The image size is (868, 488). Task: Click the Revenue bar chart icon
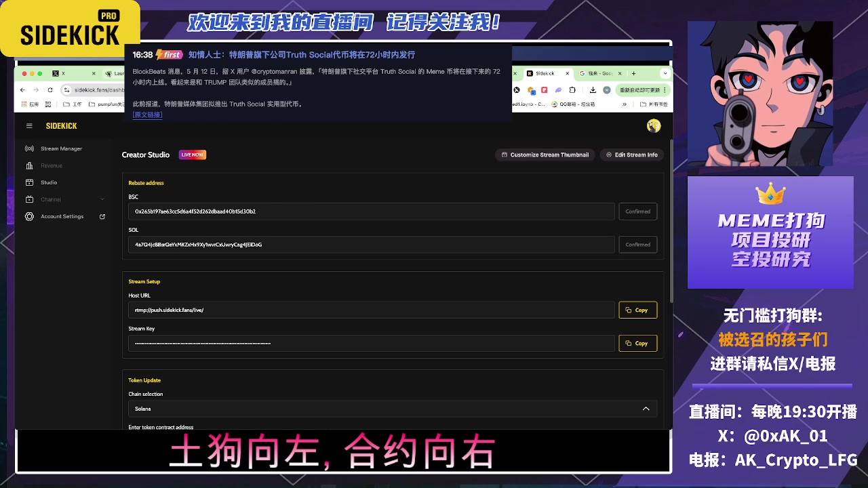[x=29, y=165]
